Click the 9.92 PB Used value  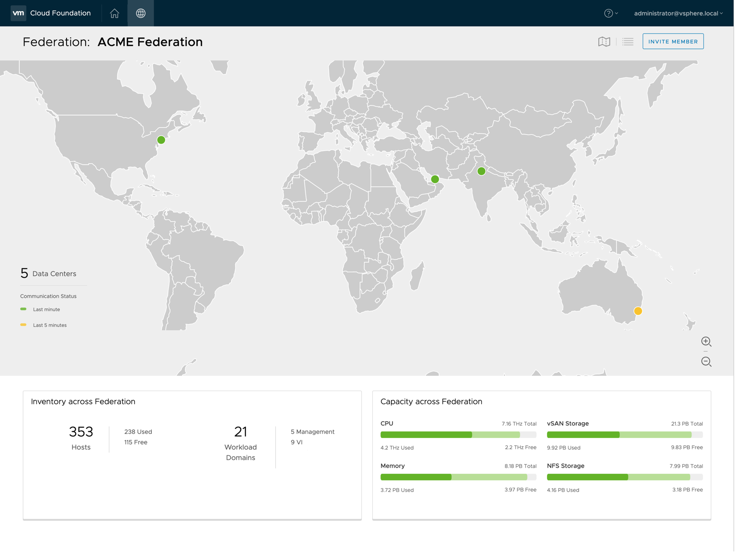564,448
